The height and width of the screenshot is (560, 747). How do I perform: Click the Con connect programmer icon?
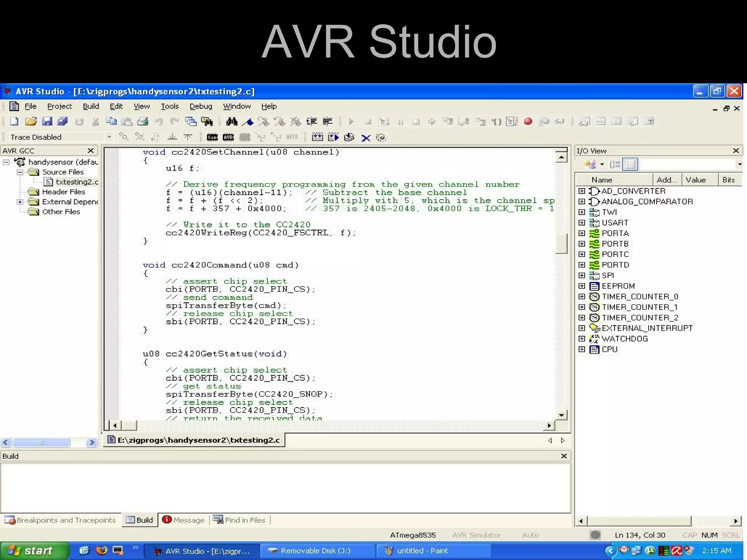click(x=212, y=137)
